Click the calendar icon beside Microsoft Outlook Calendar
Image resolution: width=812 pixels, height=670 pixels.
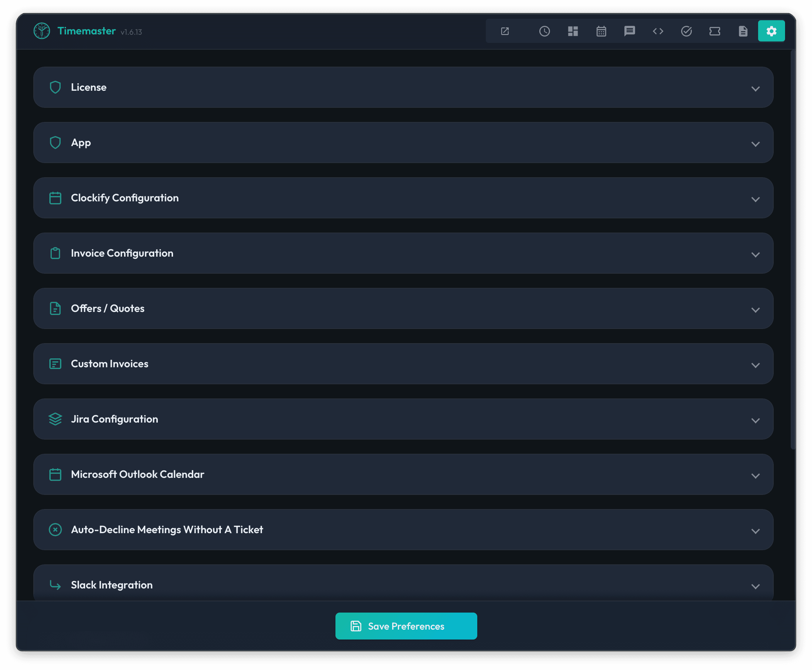coord(55,474)
